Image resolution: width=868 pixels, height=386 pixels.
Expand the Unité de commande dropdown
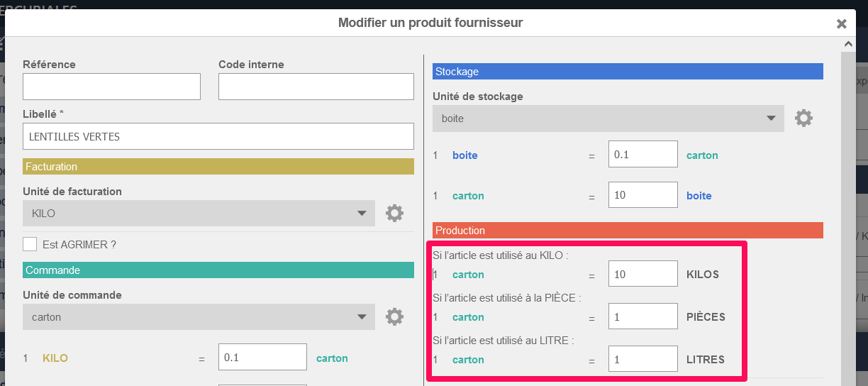point(199,317)
